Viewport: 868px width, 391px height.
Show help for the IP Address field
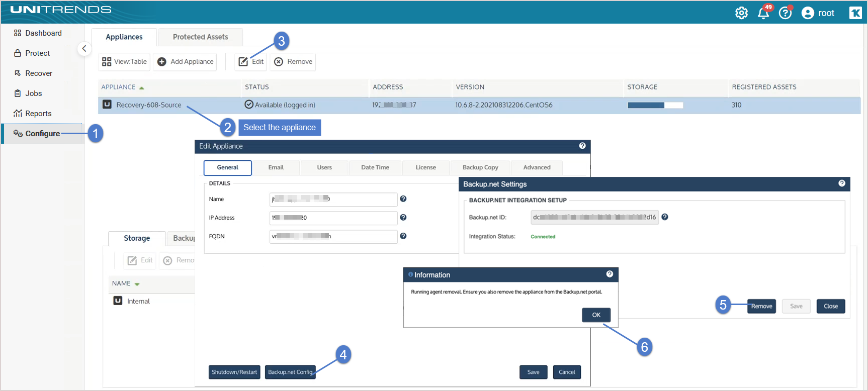point(403,218)
